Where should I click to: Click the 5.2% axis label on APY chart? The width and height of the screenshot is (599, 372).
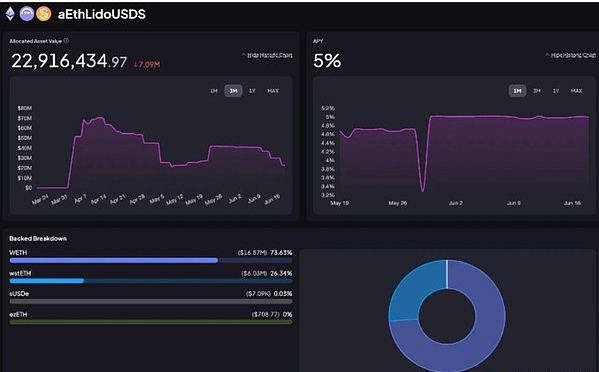tap(328, 108)
